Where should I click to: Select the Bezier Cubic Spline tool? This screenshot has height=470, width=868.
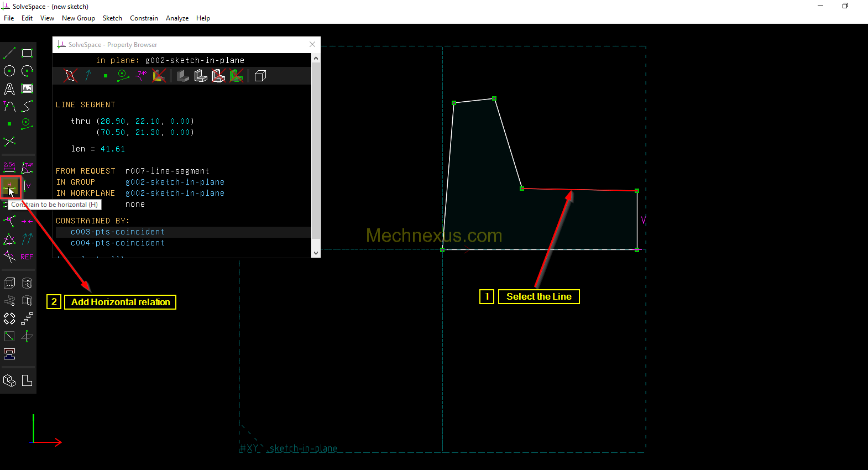pyautogui.click(x=27, y=106)
